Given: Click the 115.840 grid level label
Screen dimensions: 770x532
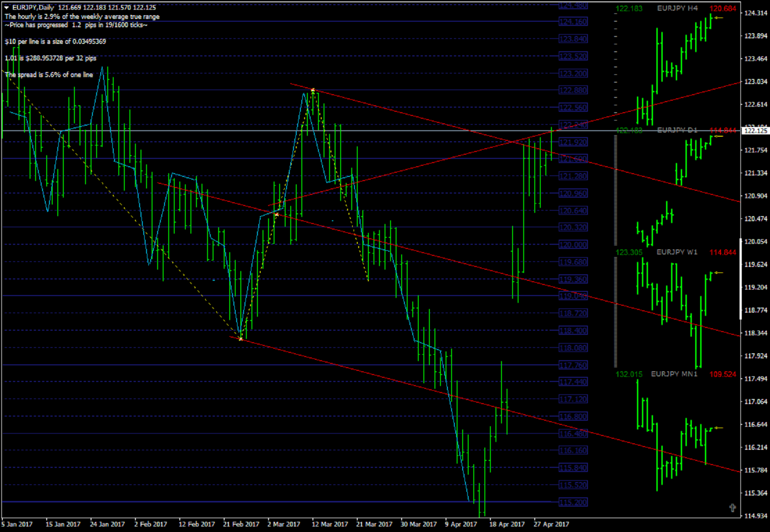Looking at the screenshot, I should click(573, 468).
